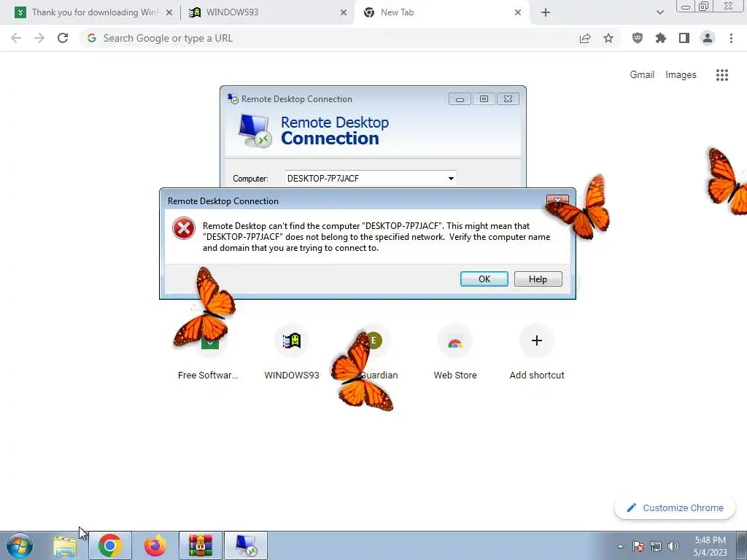Switch to Thank you for downloading tab
Viewport: 747px width, 560px height.
pos(95,12)
